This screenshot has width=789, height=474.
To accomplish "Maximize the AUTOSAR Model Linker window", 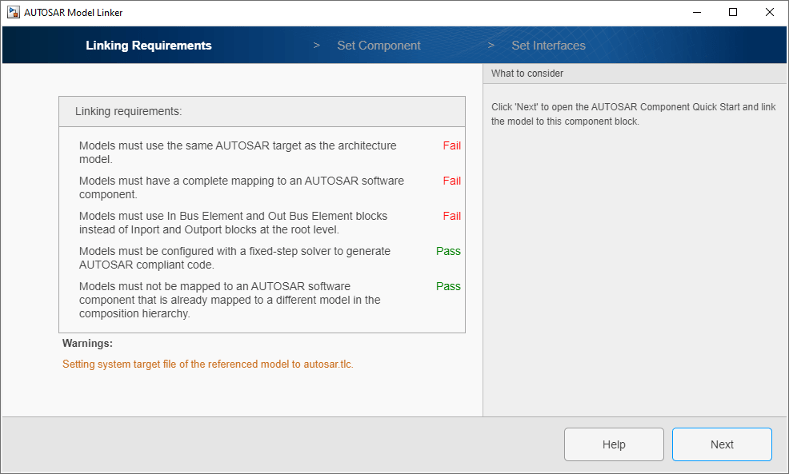I will (x=733, y=12).
